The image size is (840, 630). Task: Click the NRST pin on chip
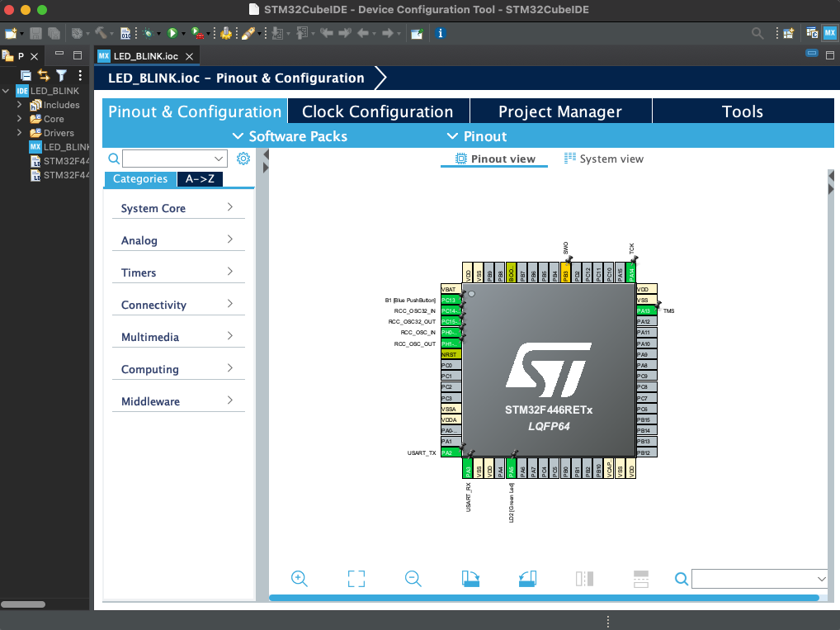pos(451,354)
